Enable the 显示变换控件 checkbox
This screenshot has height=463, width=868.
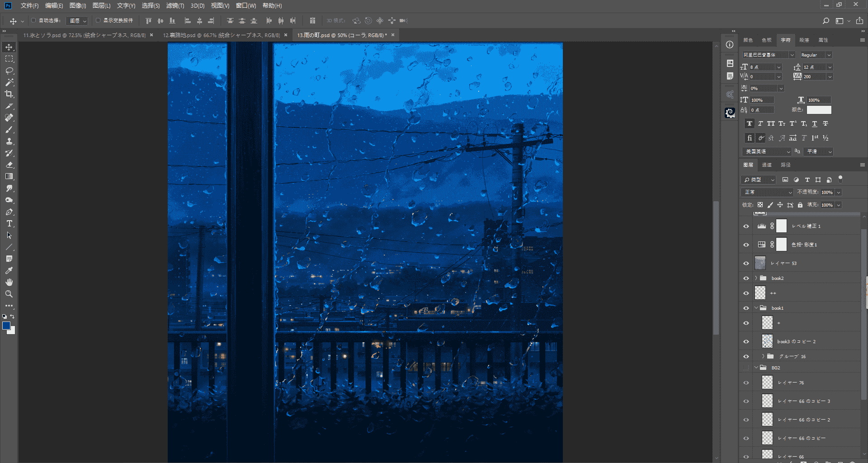pos(98,20)
